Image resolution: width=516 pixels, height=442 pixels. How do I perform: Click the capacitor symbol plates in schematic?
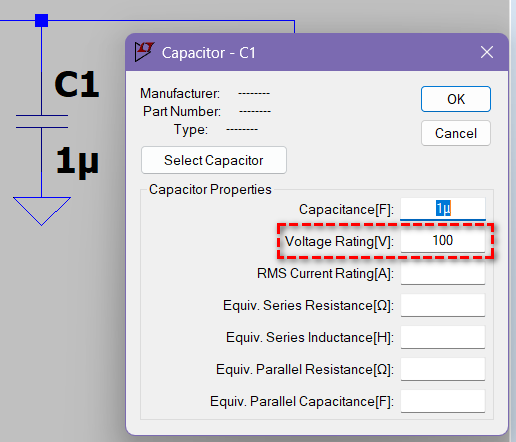42,122
